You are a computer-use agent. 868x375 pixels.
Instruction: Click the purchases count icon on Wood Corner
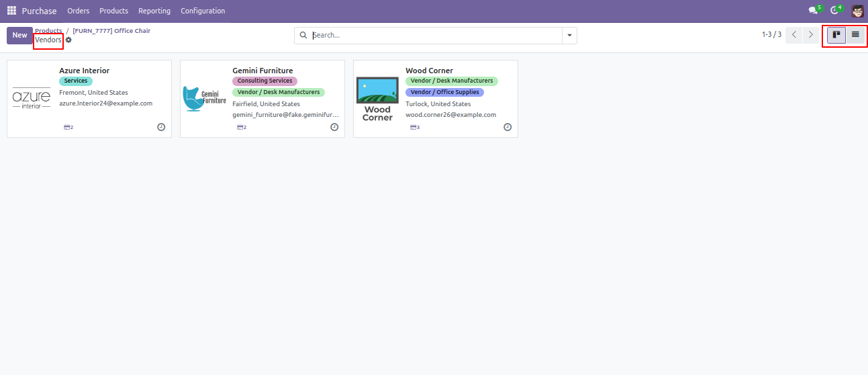tap(415, 127)
